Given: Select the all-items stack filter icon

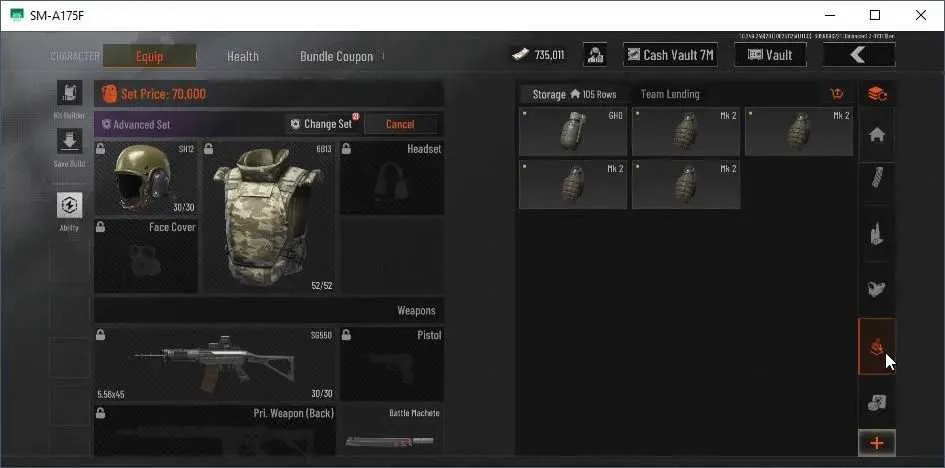Looking at the screenshot, I should pyautogui.click(x=876, y=94).
